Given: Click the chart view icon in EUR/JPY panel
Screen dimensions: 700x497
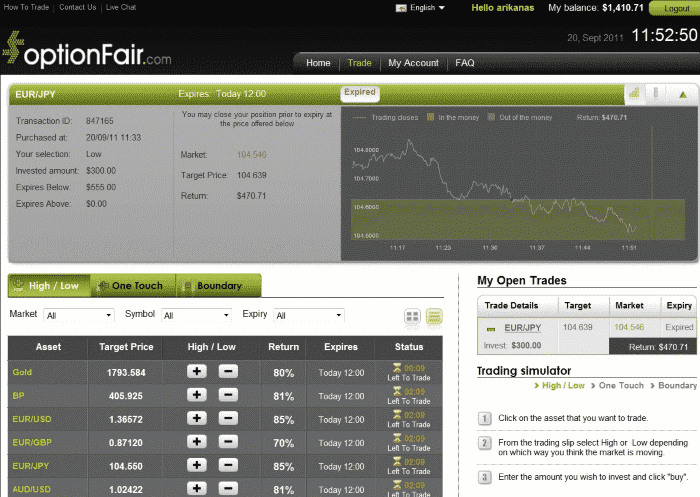Looking at the screenshot, I should tap(633, 94).
